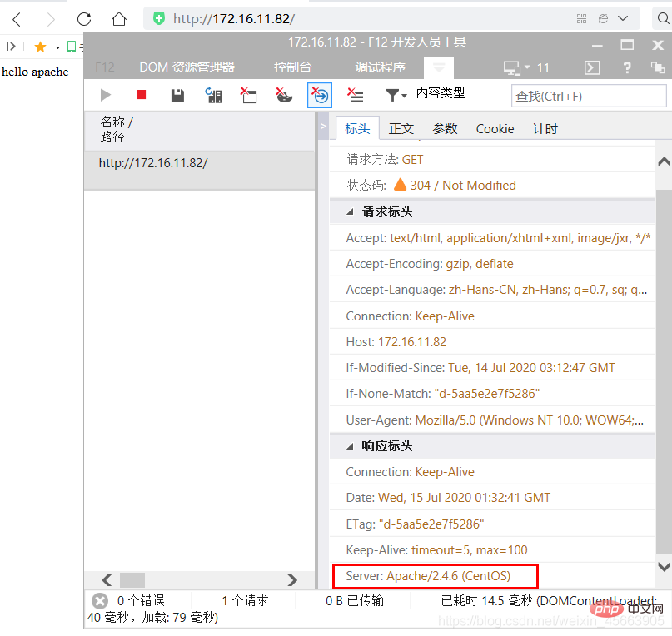Open the more tools overflow tab dropdown

pyautogui.click(x=439, y=67)
